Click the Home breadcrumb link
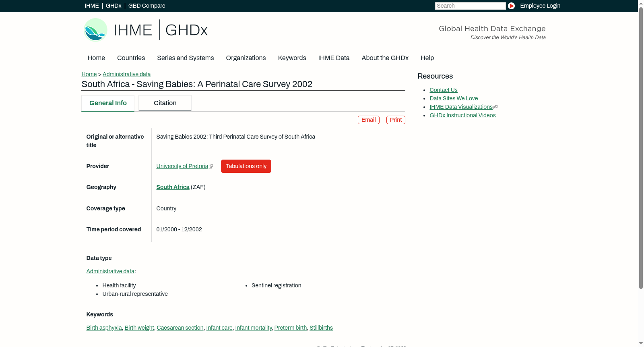The image size is (644, 347). coord(89,74)
